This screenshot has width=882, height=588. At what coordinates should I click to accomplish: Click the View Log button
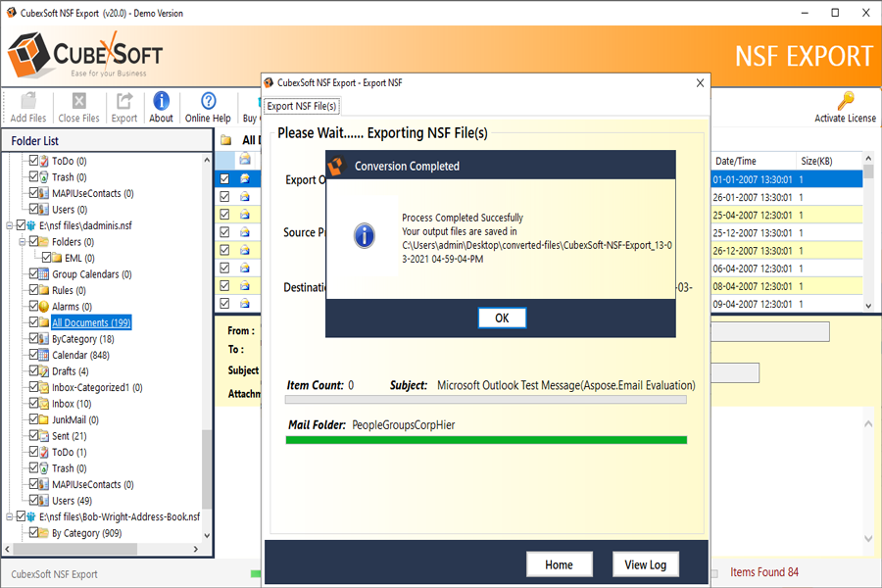tap(645, 564)
